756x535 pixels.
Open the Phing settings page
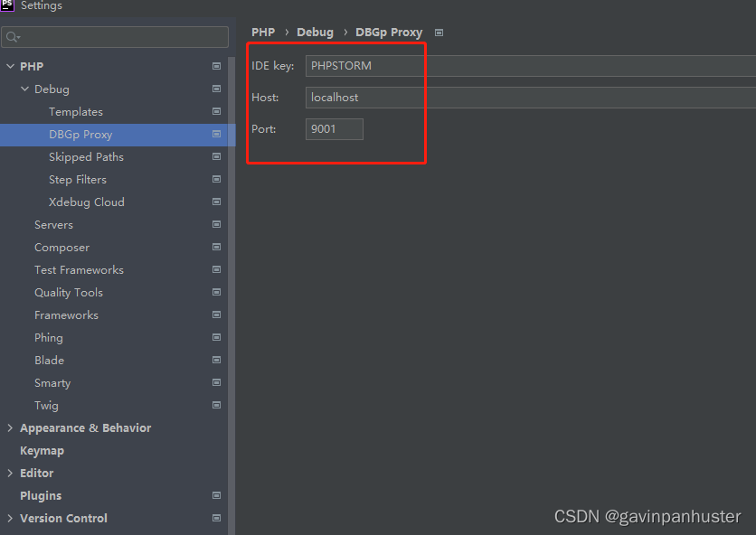coord(49,338)
